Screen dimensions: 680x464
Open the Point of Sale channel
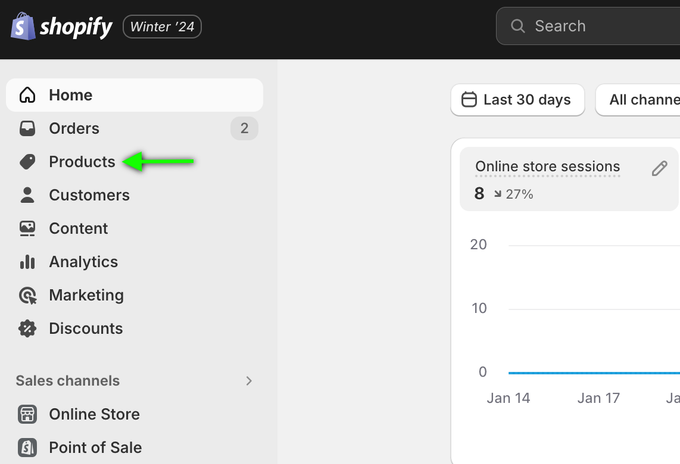pos(95,448)
